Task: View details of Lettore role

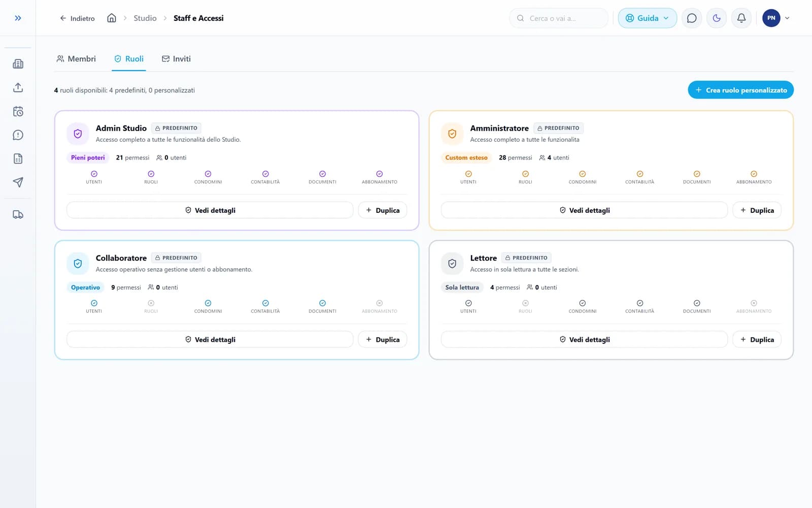Action: click(584, 339)
